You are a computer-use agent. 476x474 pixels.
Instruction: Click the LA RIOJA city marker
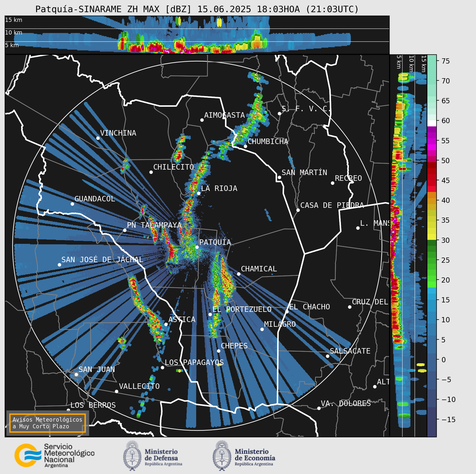(x=199, y=193)
